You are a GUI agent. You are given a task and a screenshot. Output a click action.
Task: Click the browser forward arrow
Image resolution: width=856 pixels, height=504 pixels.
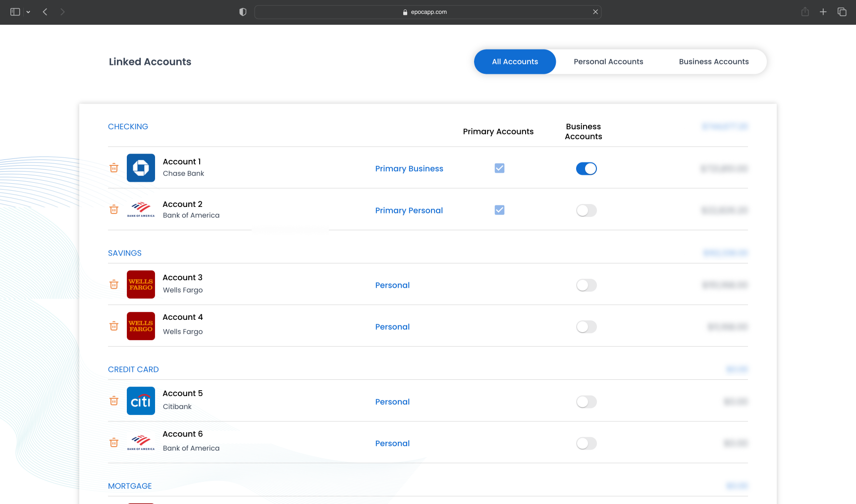click(x=62, y=12)
